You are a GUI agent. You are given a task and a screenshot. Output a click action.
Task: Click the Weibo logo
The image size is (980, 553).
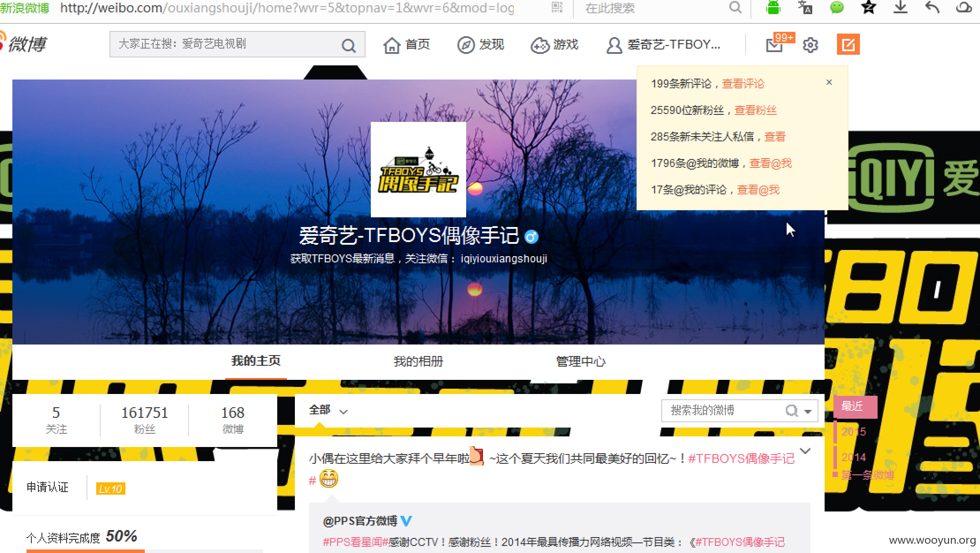(x=23, y=44)
